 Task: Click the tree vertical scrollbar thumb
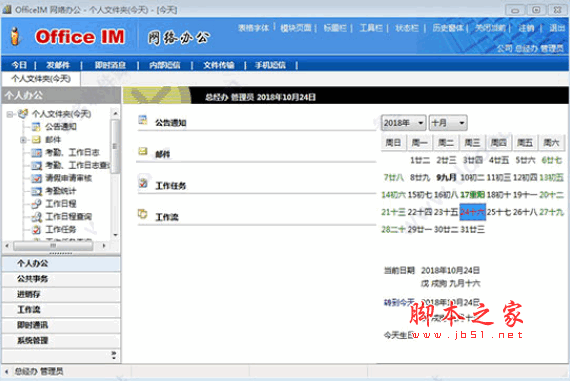pyautogui.click(x=115, y=146)
